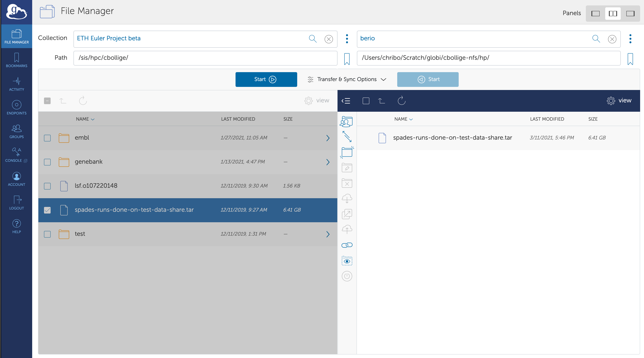Click the Upload file icon

tap(347, 229)
